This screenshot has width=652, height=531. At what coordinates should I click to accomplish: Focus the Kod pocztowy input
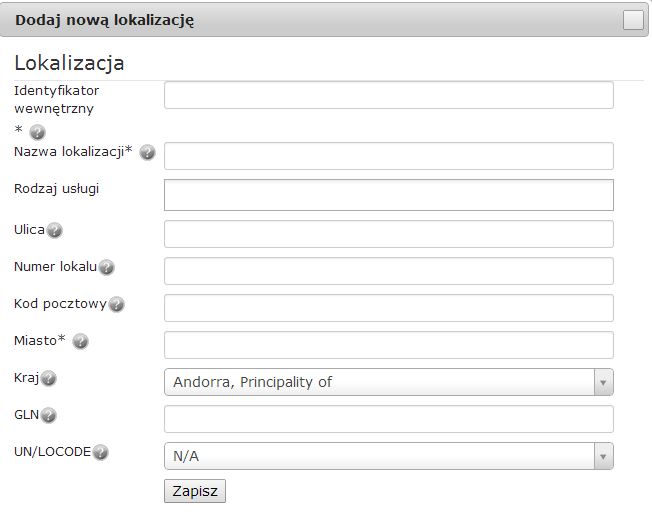388,308
